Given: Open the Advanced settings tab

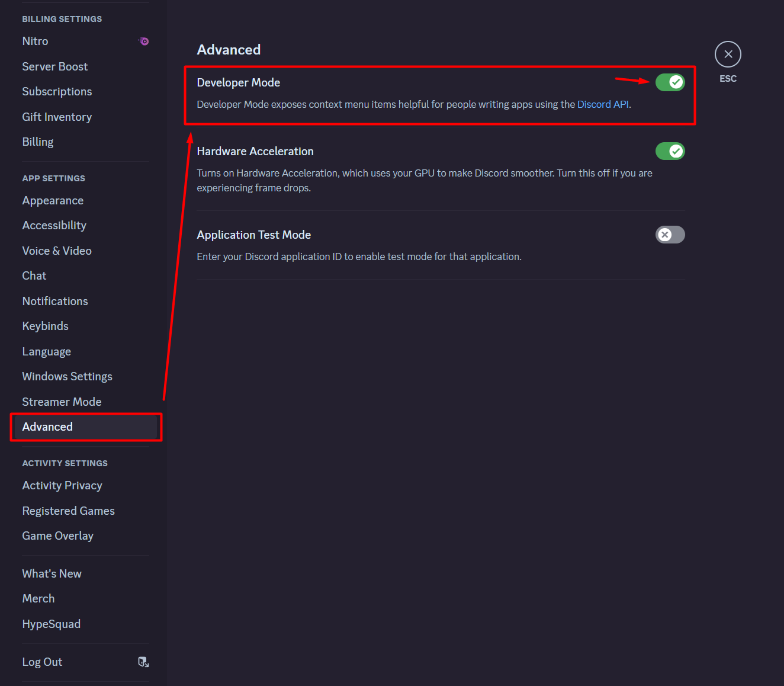Looking at the screenshot, I should (x=47, y=427).
